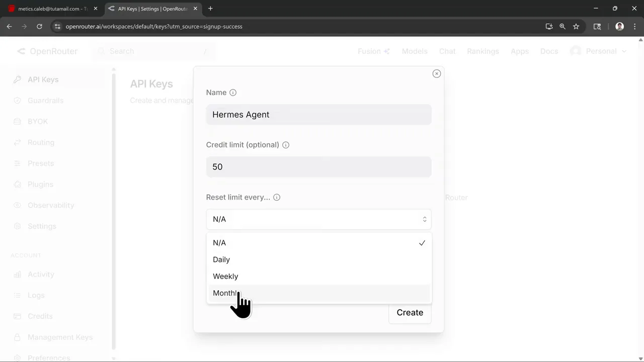The width and height of the screenshot is (644, 362).
Task: Choose the N/A reset option
Action: [x=318, y=243]
